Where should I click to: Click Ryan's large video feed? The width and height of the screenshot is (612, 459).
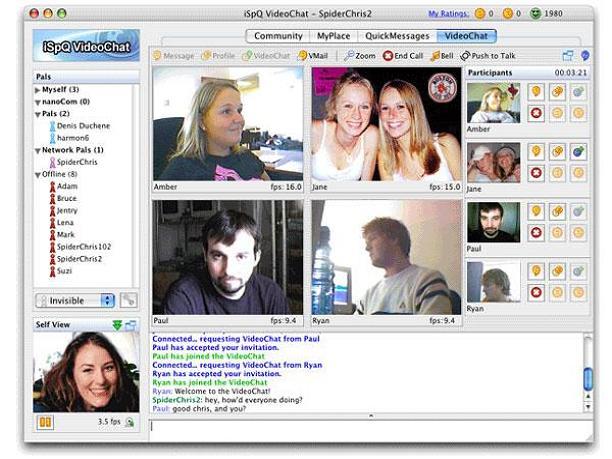click(x=386, y=258)
